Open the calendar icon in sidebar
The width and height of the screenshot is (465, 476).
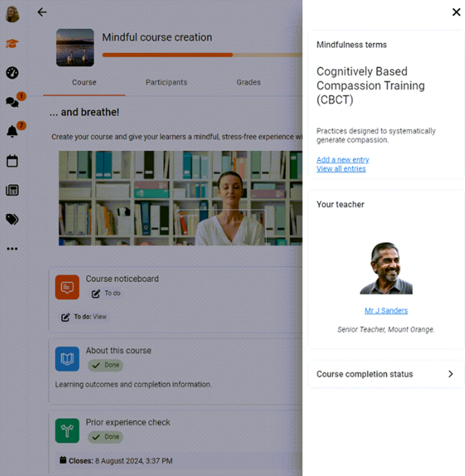(x=12, y=161)
